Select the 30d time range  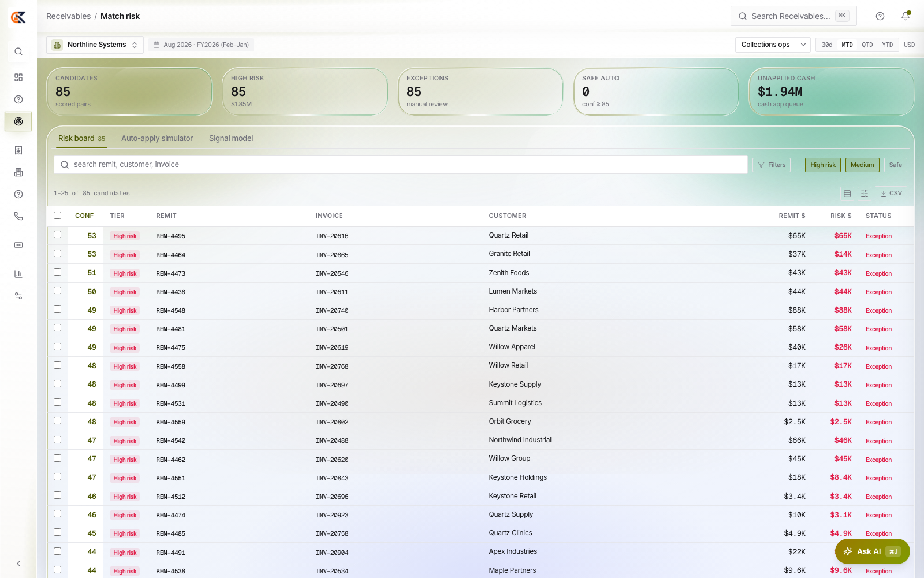(x=827, y=45)
